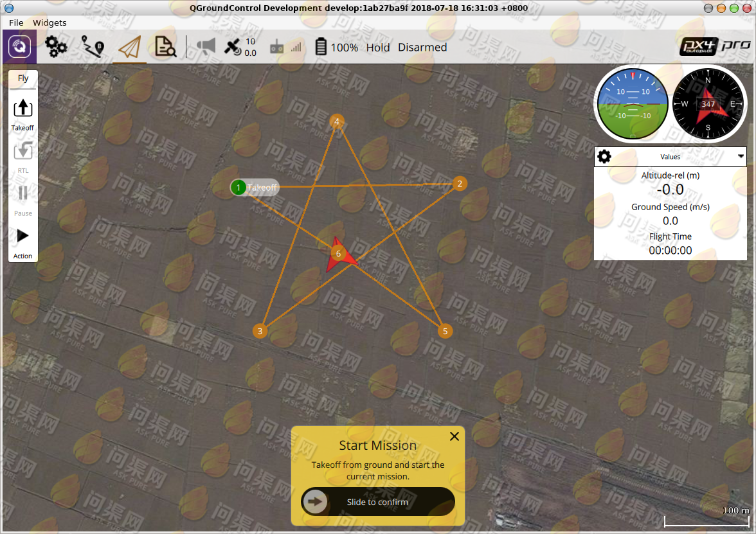Screen dimensions: 756x534
Task: Click the compass heading instrument
Action: click(708, 103)
